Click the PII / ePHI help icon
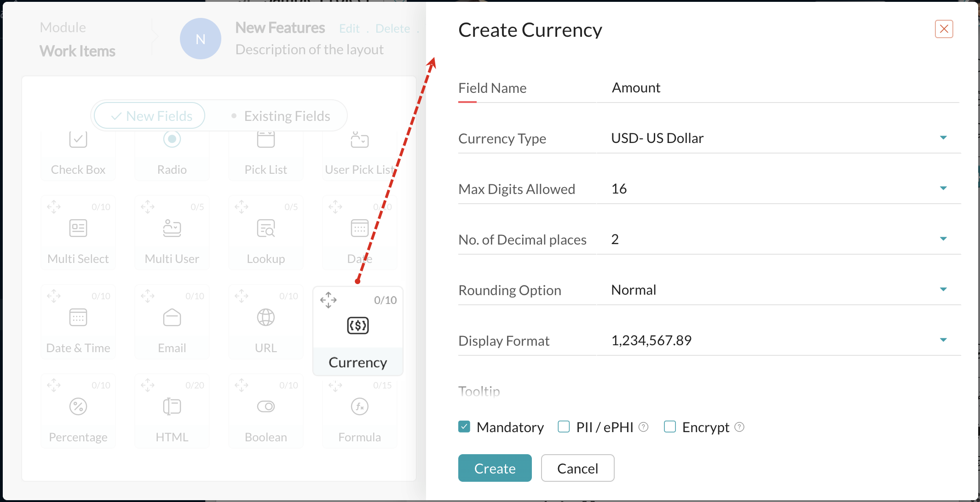This screenshot has height=502, width=980. 644,427
